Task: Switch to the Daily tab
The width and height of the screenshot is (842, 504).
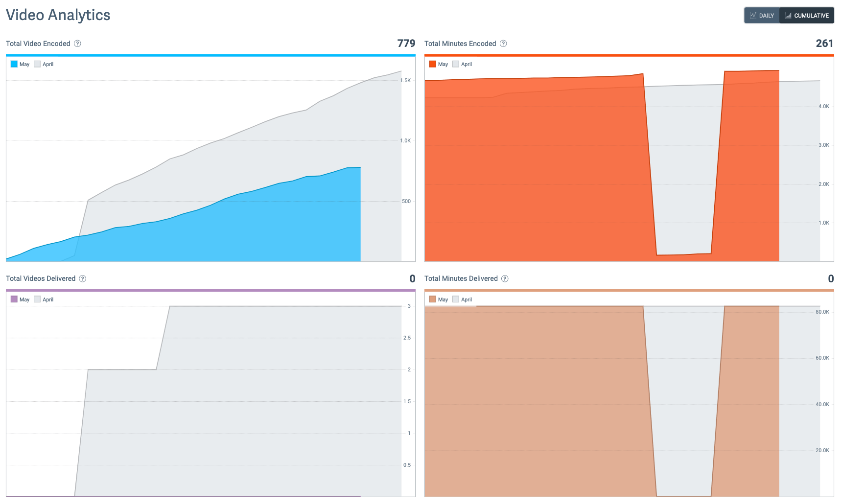Action: pos(762,15)
